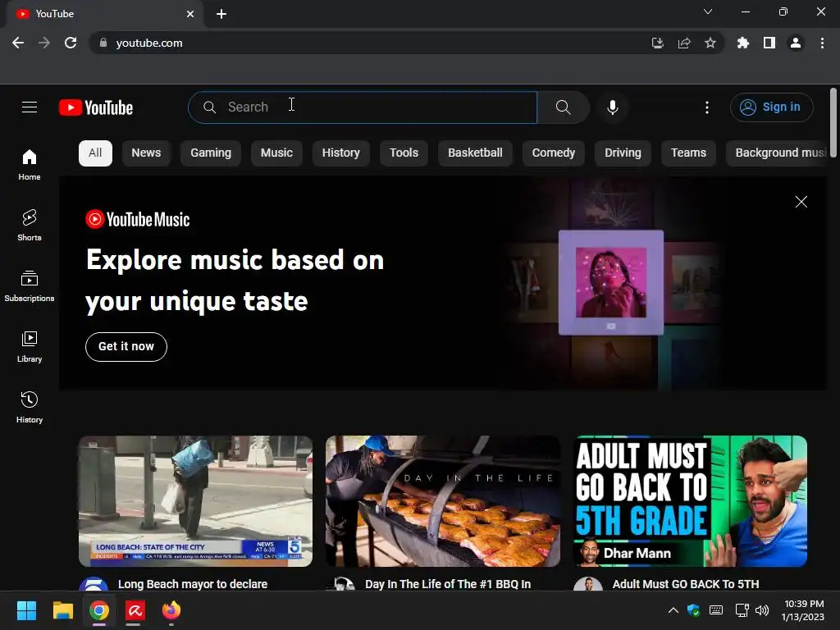Open History from the sidebar
The width and height of the screenshot is (840, 630).
(x=30, y=408)
